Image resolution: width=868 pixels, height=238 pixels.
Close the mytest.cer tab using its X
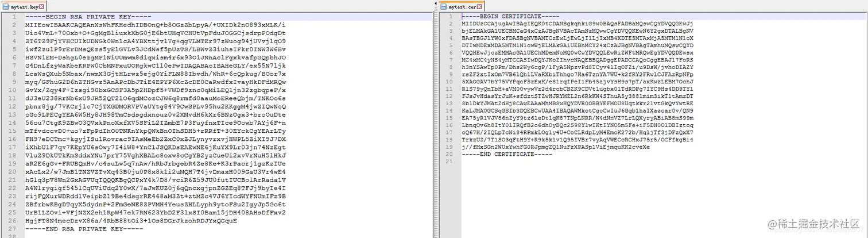point(479,6)
